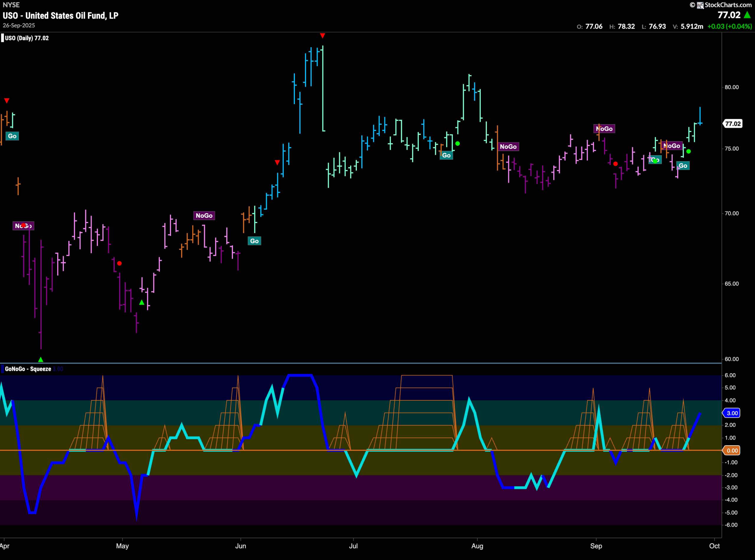Select the USO (Daily) 77.02 legend text
This screenshot has height=560, width=755.
pyautogui.click(x=27, y=38)
